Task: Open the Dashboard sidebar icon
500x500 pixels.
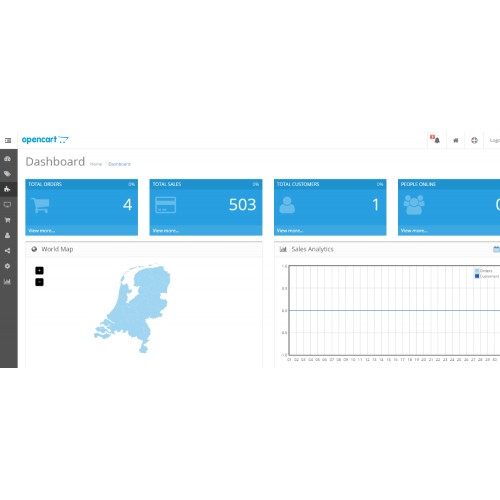Action: click(x=7, y=159)
